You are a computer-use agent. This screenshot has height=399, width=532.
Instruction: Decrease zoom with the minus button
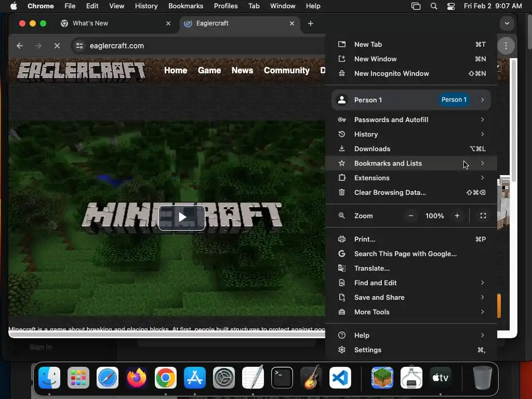[x=411, y=216]
